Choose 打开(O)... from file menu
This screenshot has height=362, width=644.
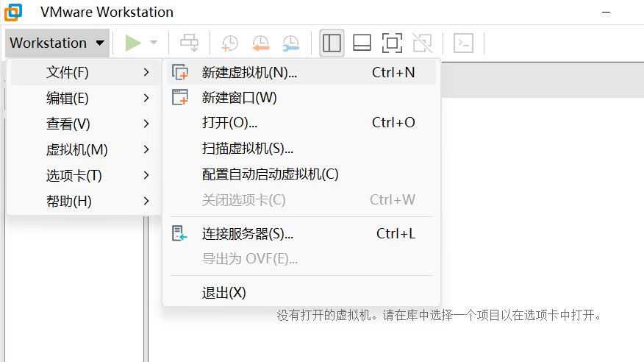pos(301,122)
